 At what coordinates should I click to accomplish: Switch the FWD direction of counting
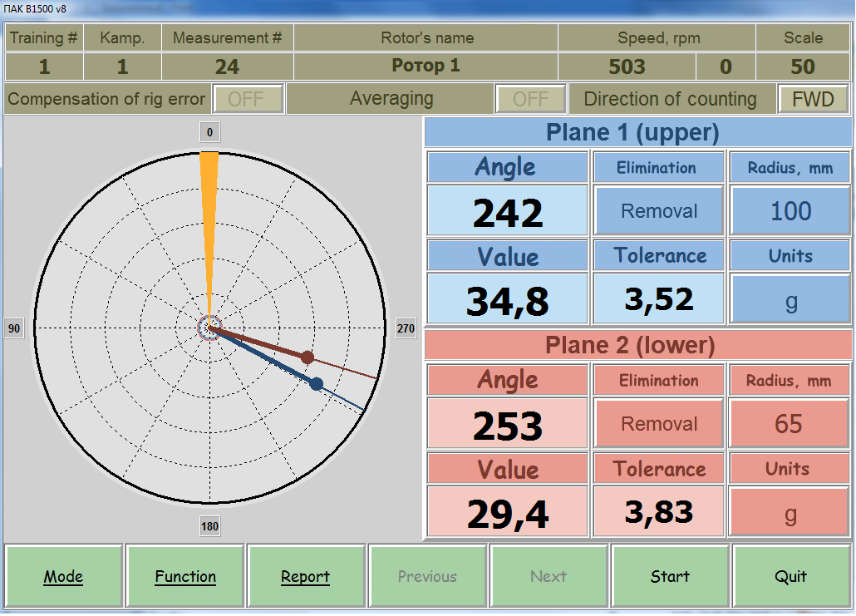(x=812, y=100)
